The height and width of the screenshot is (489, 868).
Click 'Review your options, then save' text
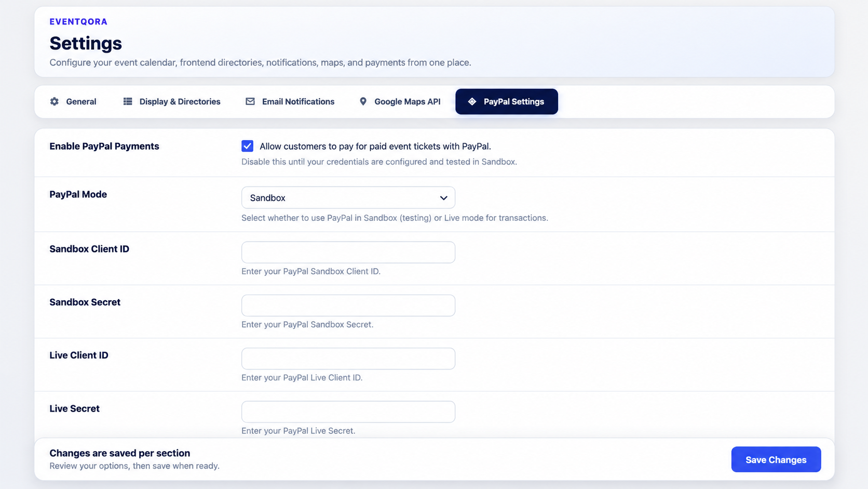pyautogui.click(x=134, y=466)
